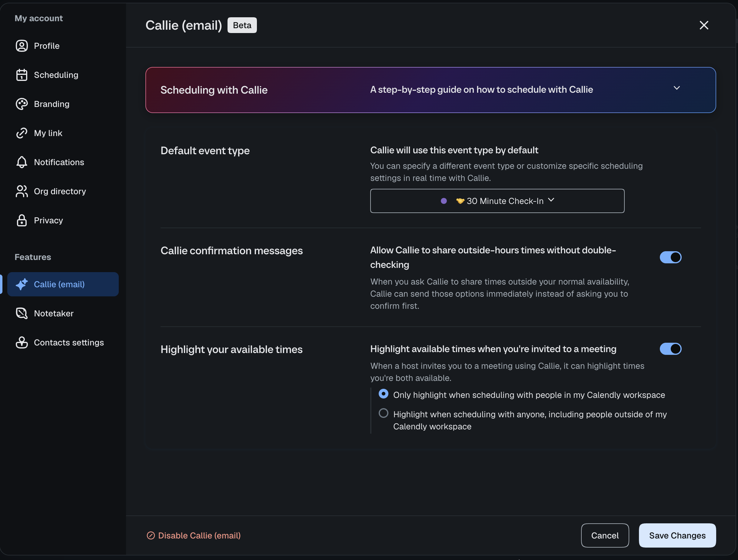Click the Cancel button

click(605, 535)
